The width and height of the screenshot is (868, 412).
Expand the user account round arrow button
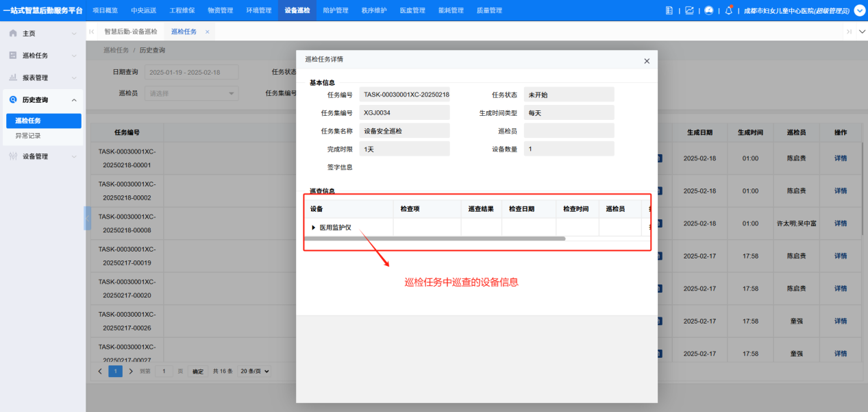coord(860,10)
